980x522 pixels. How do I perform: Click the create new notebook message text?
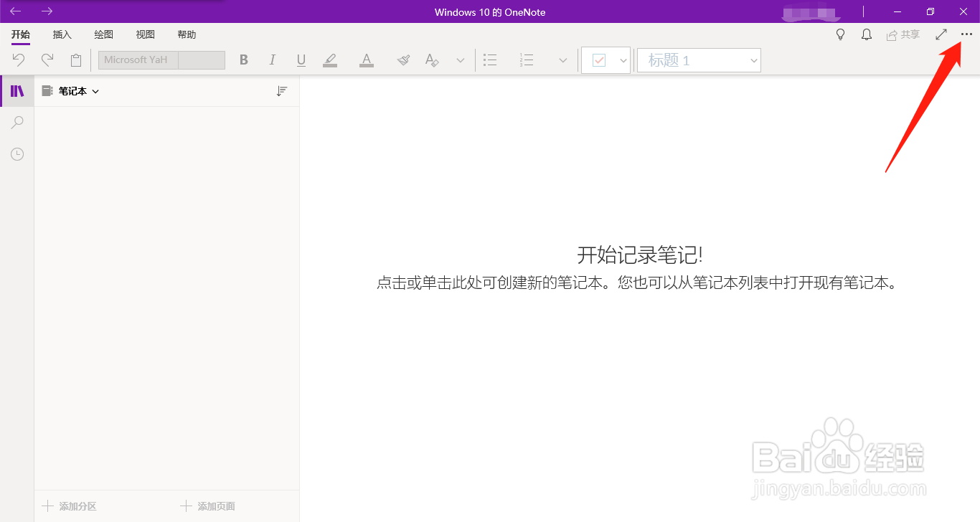(x=637, y=283)
